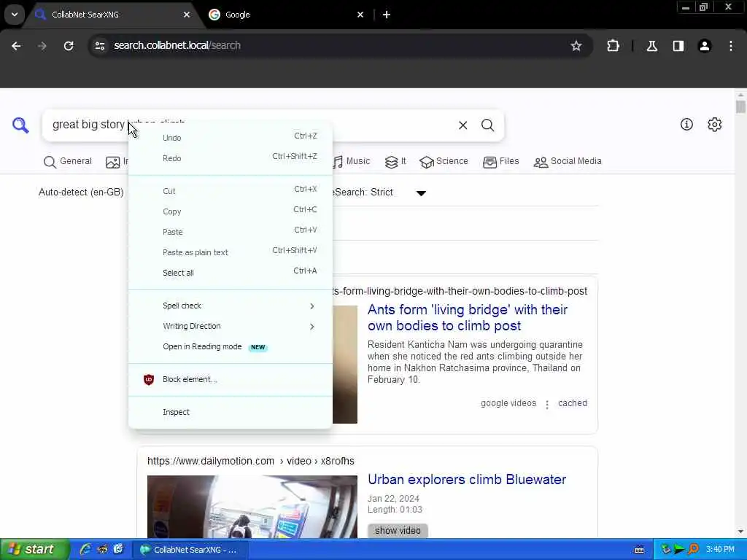Viewport: 747px width, 560px height.
Task: Click the taskbar clock 3:40 PM
Action: 720,550
